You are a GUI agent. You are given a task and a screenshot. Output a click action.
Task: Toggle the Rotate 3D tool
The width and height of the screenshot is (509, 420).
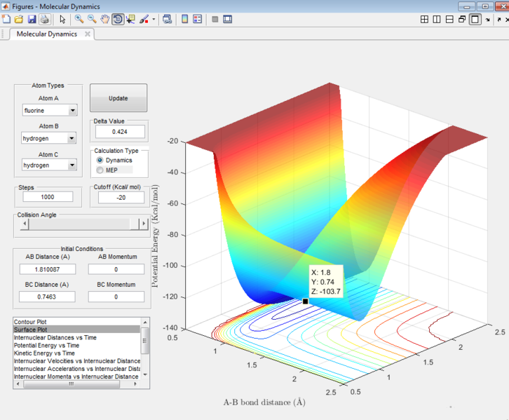118,19
